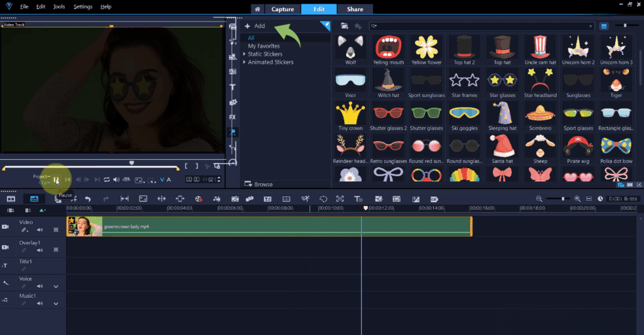Go to the Home tab icon
644x335 pixels.
click(257, 9)
